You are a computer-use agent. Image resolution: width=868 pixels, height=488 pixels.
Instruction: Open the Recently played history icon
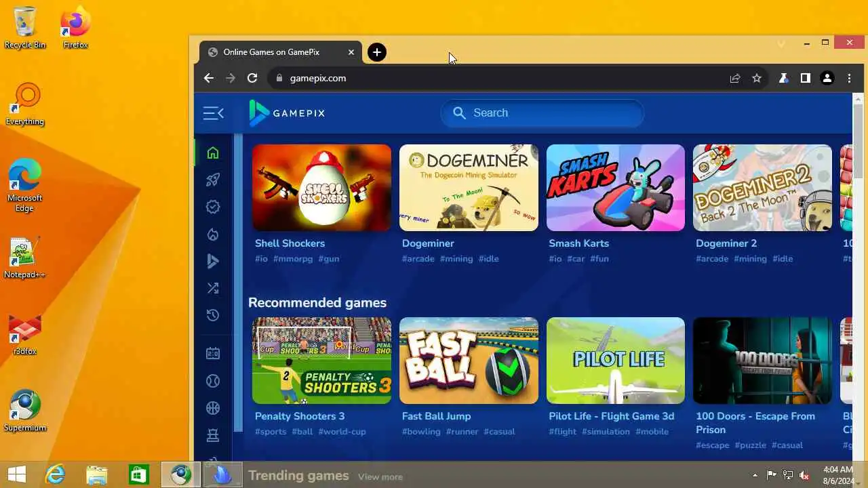click(213, 315)
